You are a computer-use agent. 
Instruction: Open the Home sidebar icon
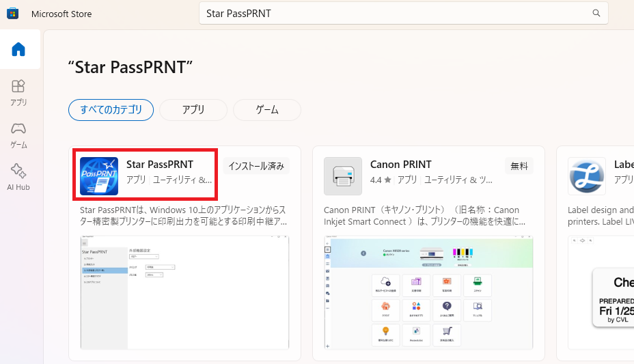point(18,49)
